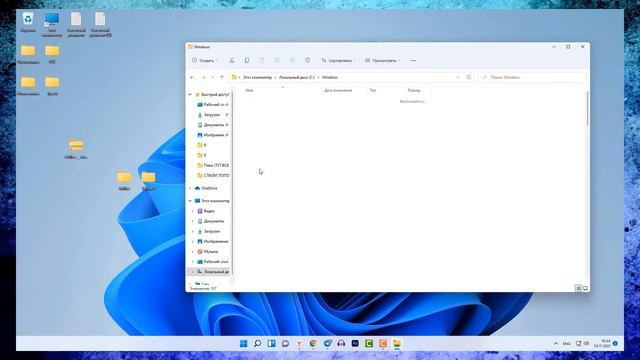Click ENG language indicator in tray
The image size is (640, 360).
[566, 344]
